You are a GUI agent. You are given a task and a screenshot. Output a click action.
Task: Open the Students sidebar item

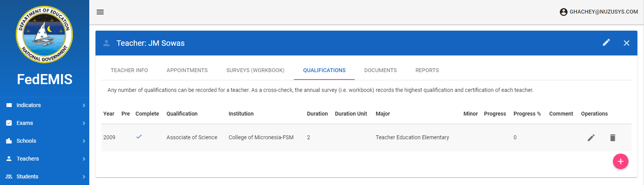28,176
